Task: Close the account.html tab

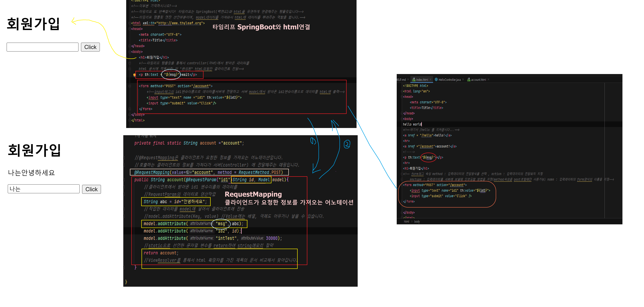Action: click(x=488, y=79)
